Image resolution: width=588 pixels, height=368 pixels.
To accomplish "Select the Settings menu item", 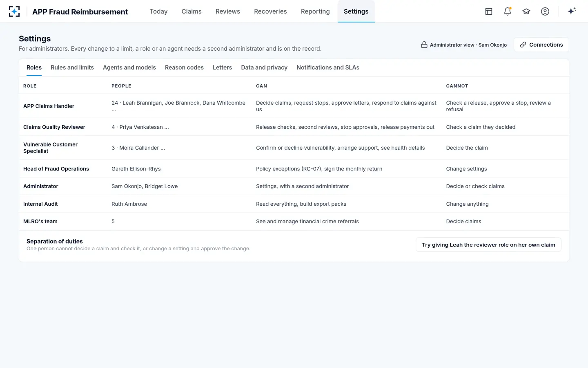I will [356, 11].
